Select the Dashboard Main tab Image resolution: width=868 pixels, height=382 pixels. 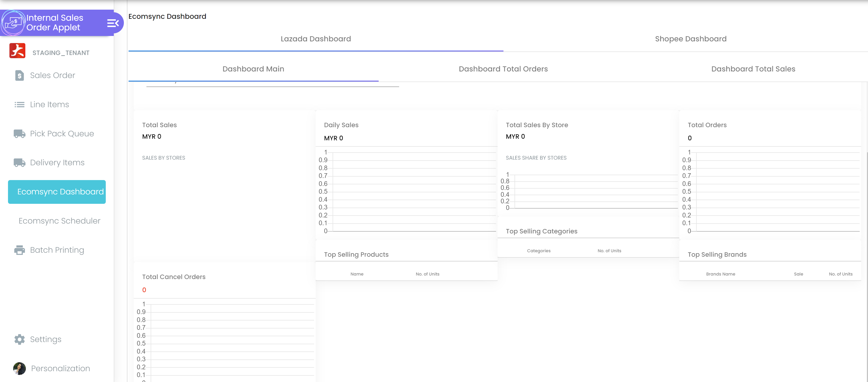(x=253, y=69)
